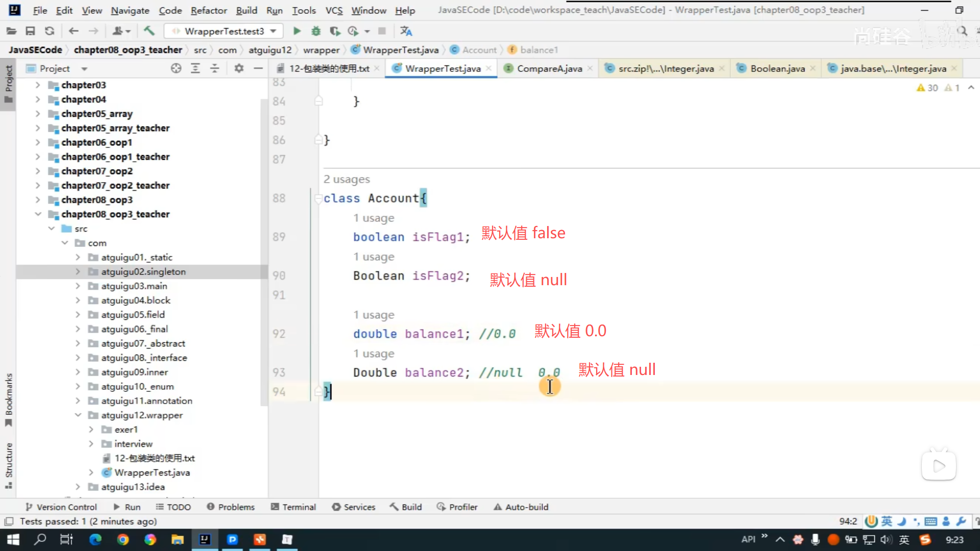Click the video play overlay button
The height and width of the screenshot is (551, 980).
[x=938, y=465]
